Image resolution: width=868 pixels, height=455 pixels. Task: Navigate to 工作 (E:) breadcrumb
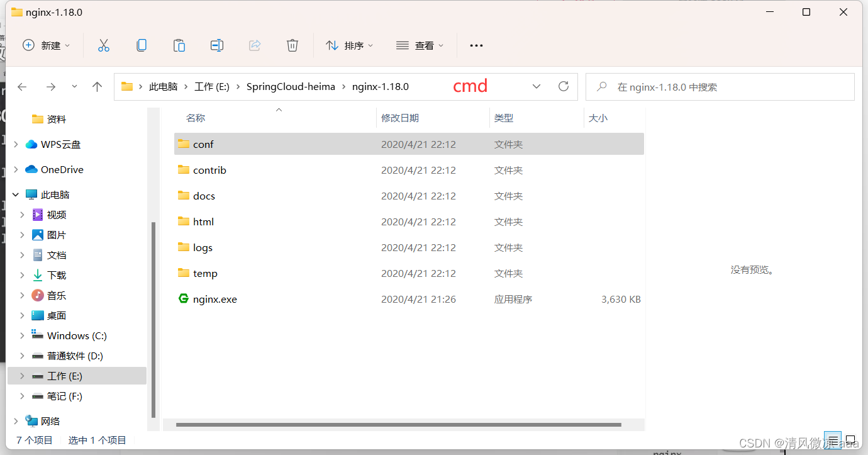[x=212, y=87]
